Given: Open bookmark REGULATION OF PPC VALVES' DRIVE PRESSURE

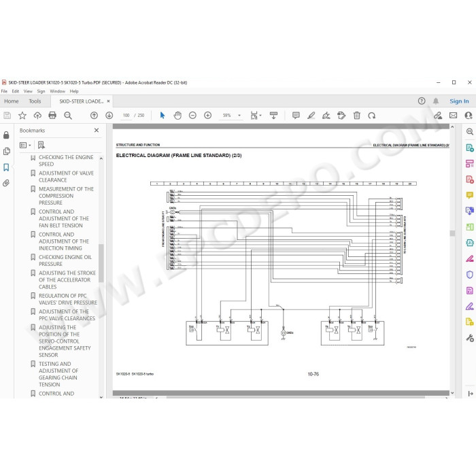Looking at the screenshot, I should point(68,299).
